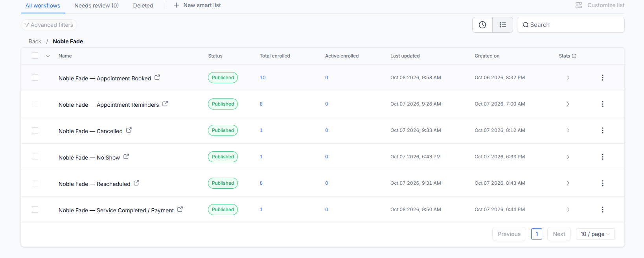Check the No Show row checkbox
The width and height of the screenshot is (644, 258).
coord(35,157)
